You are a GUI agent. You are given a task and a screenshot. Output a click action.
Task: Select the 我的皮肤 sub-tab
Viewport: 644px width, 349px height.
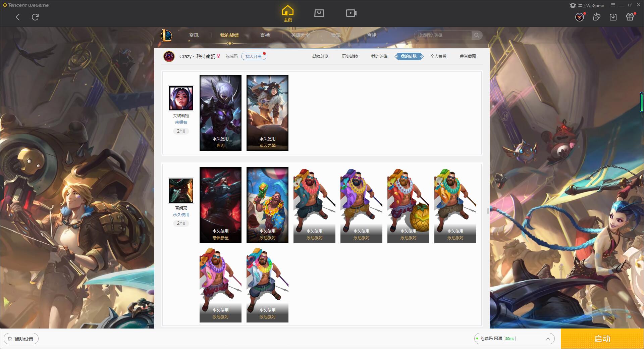[x=409, y=56]
